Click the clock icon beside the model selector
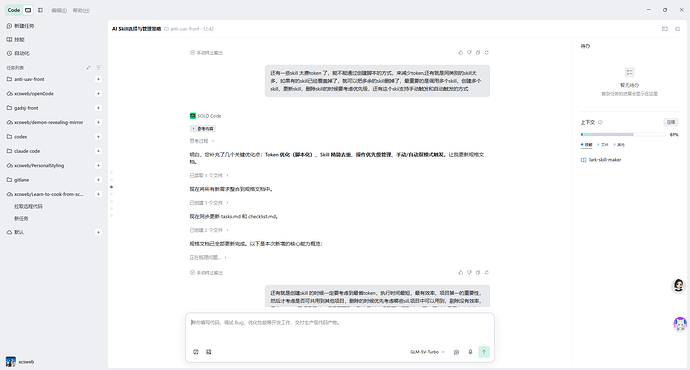 [456, 352]
